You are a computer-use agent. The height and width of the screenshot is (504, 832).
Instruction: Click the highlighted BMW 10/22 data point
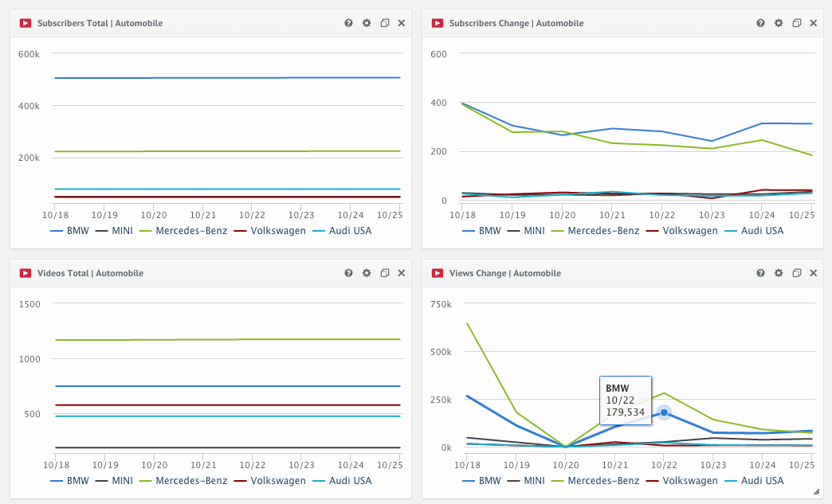coord(664,412)
